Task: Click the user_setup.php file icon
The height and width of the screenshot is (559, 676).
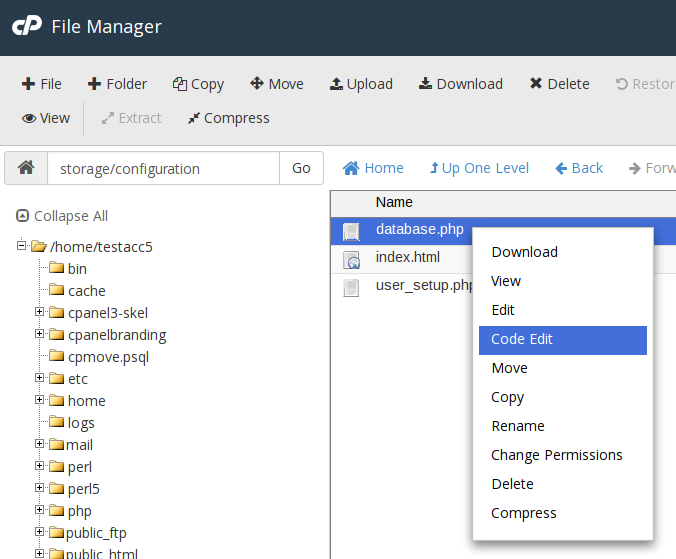Action: coord(351,288)
